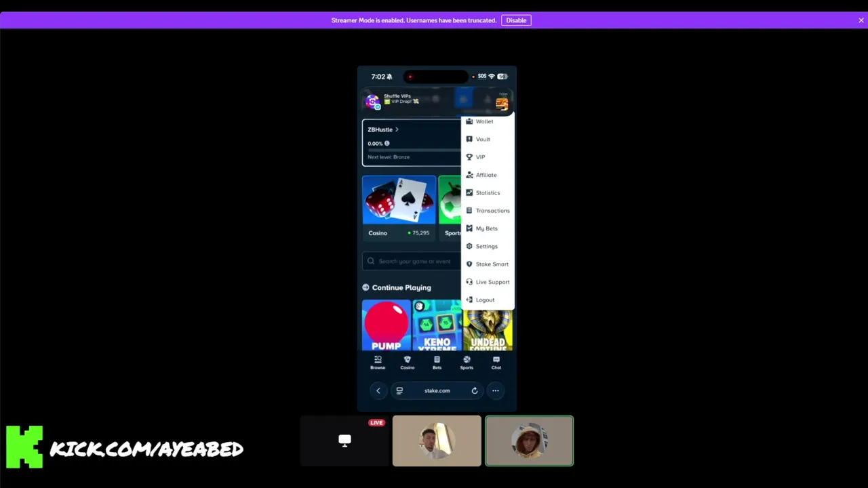Reload the stake.com page

point(475,390)
